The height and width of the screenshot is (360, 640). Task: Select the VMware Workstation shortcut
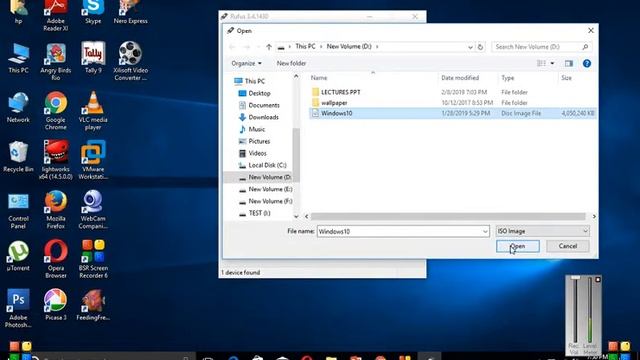93,161
